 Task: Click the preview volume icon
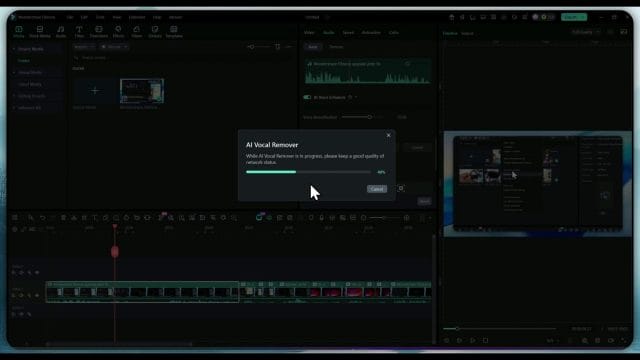click(611, 340)
